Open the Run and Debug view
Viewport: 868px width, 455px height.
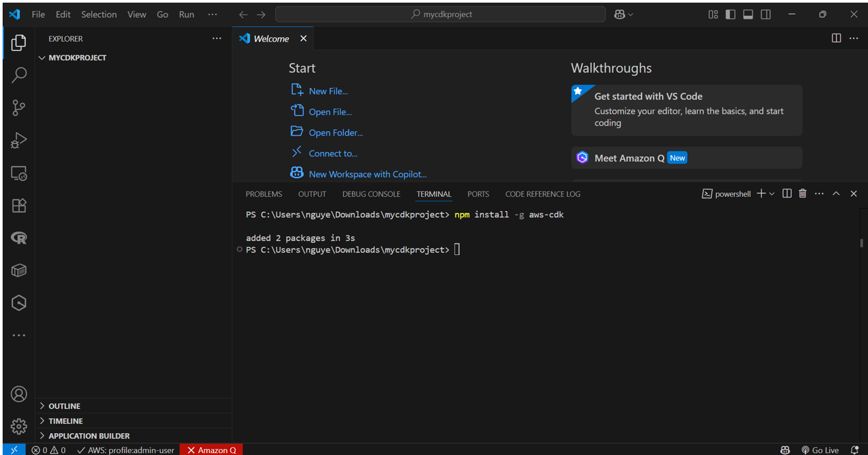point(18,139)
